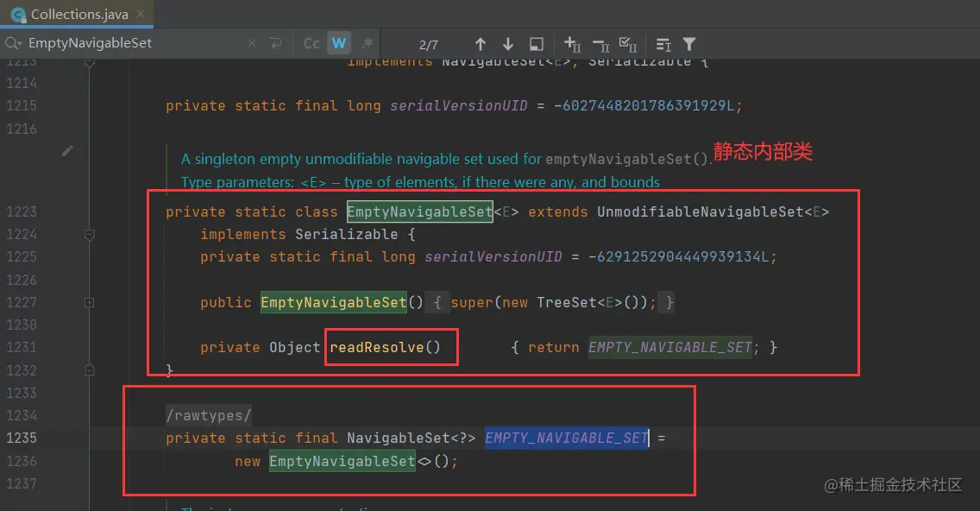Click line number 1235 in gutter
Viewport: 980px width, 511px height.
tap(22, 438)
